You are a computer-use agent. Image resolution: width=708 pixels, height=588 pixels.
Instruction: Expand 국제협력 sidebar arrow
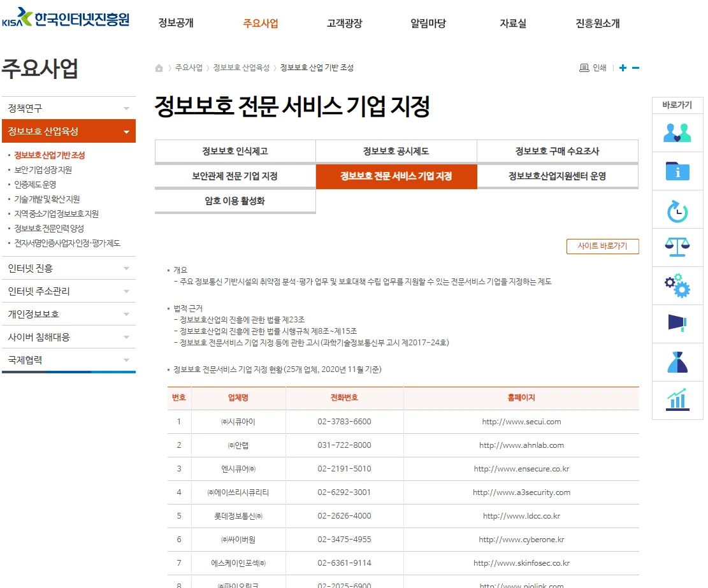(x=126, y=360)
